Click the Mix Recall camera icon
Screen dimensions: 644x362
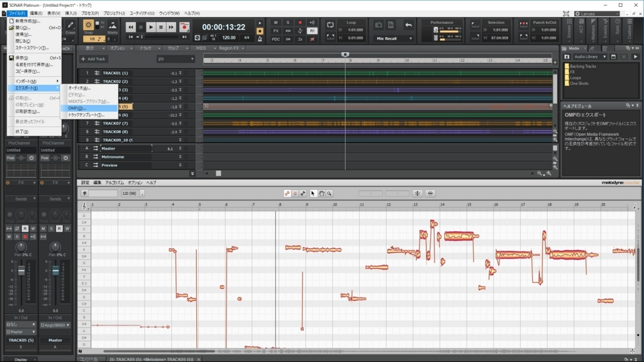tap(378, 25)
